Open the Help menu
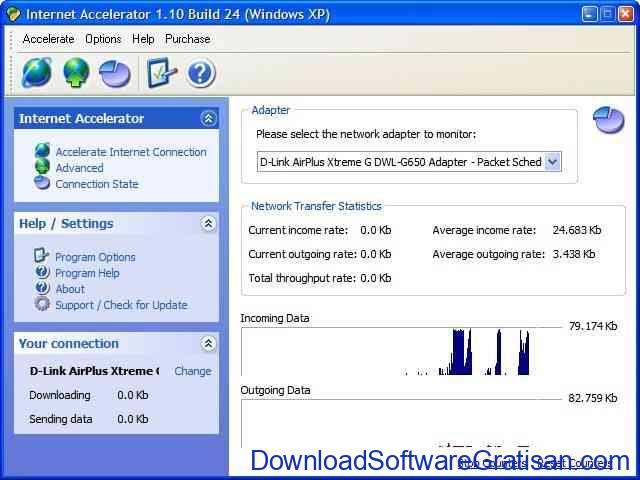Screen dimensions: 640x480 click(143, 39)
